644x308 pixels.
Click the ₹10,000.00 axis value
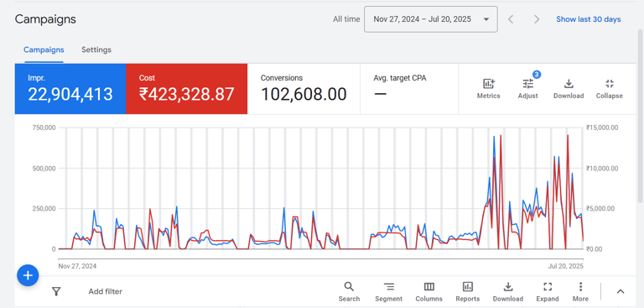click(x=602, y=168)
